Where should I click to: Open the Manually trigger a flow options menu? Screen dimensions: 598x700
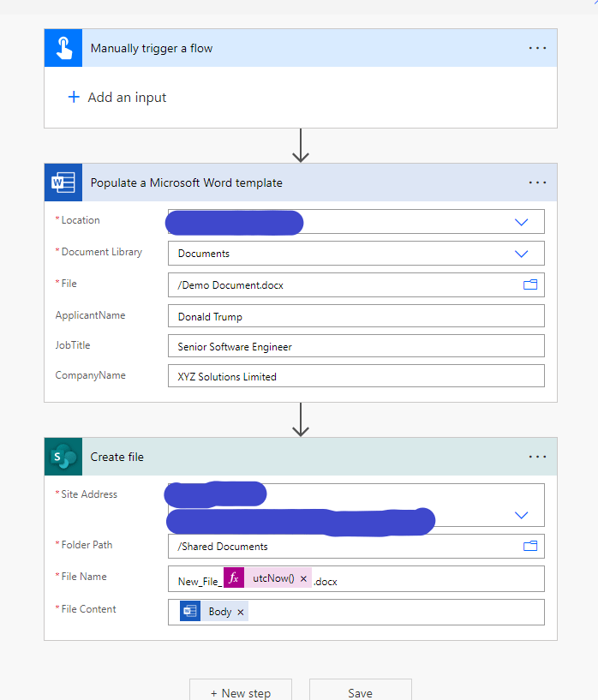click(x=537, y=48)
